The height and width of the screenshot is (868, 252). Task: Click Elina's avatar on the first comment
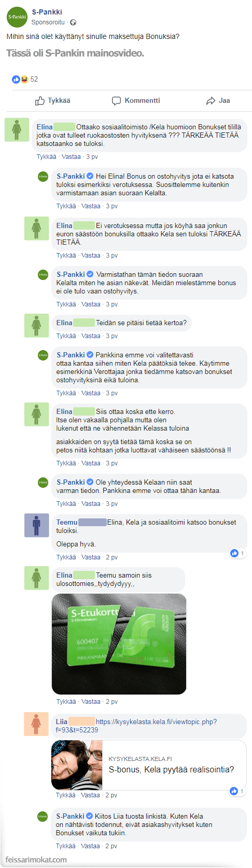(x=17, y=129)
